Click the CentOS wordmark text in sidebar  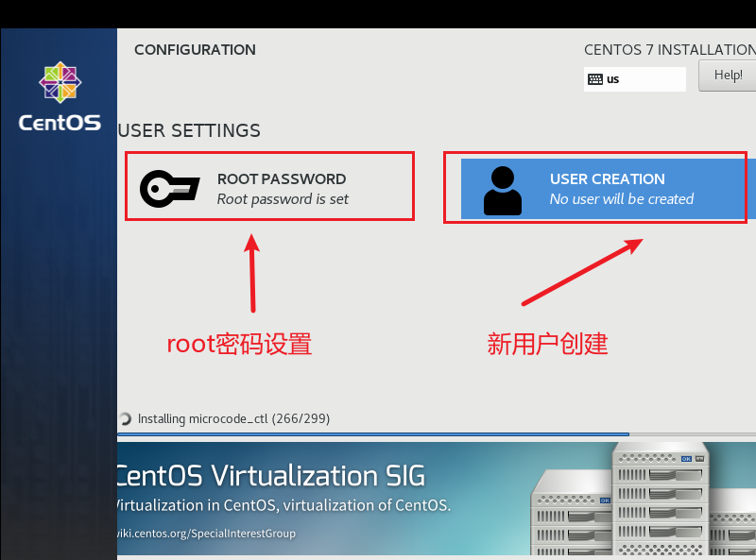60,123
